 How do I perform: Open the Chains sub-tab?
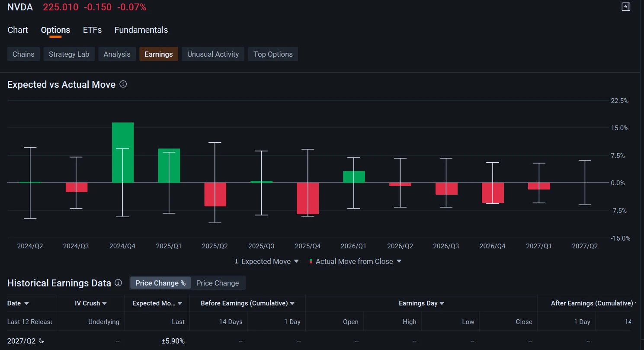point(23,54)
